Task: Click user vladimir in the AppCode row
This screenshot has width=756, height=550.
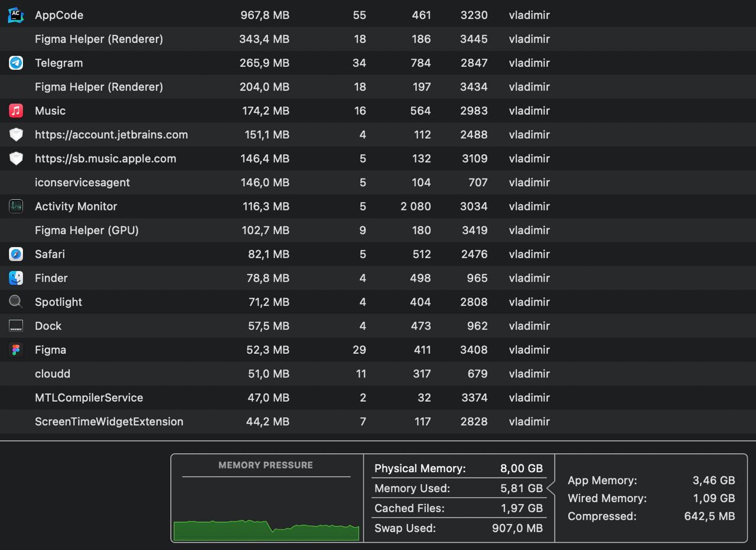Action: click(x=529, y=15)
